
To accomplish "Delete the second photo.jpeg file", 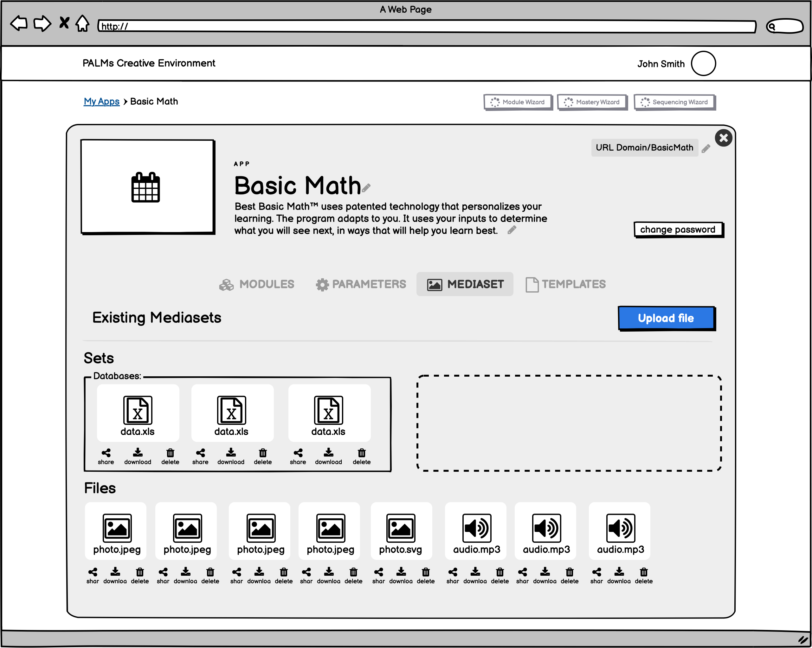I will point(210,576).
